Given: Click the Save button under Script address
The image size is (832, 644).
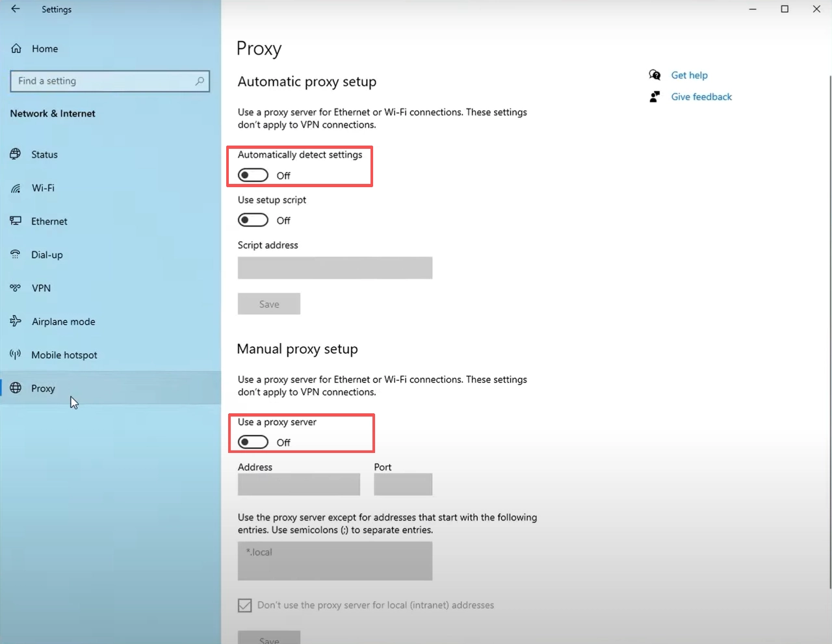Looking at the screenshot, I should click(268, 303).
